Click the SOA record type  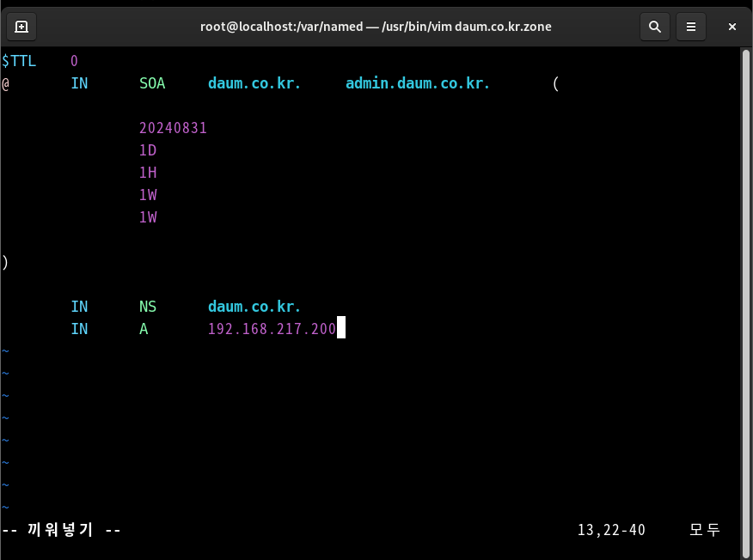click(152, 83)
